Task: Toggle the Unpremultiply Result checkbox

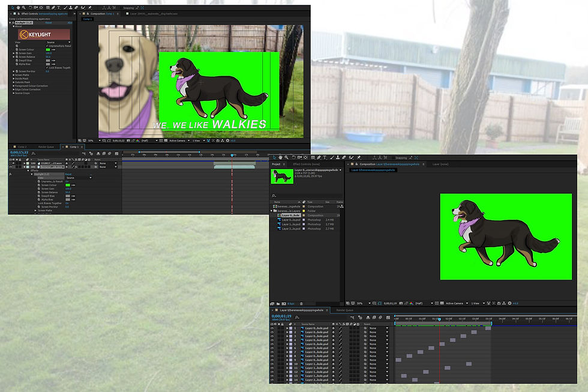Action: 47,46
